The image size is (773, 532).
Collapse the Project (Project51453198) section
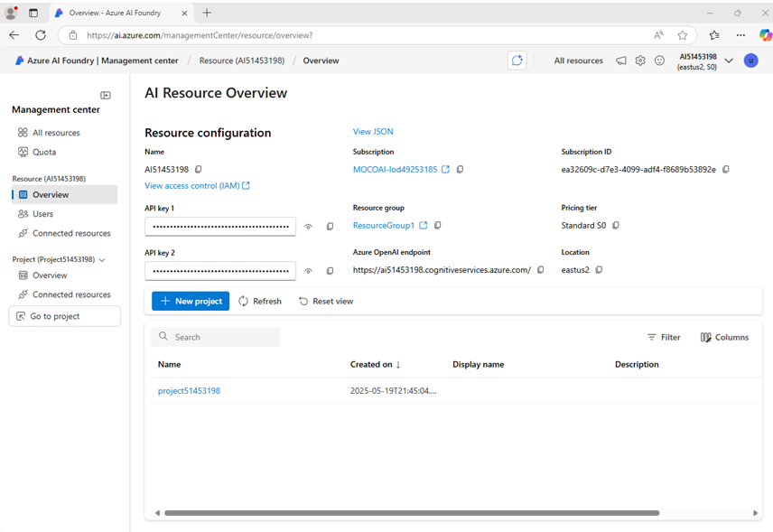coord(102,260)
